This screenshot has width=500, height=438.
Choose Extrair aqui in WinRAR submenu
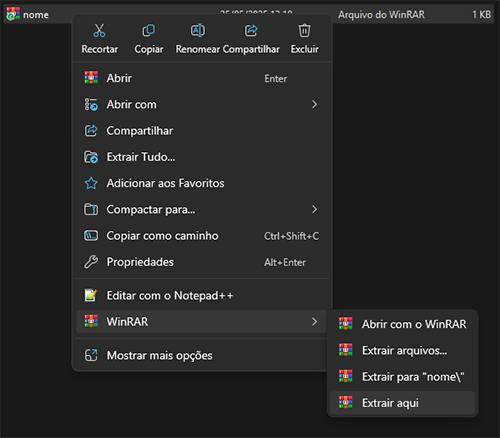tap(402, 403)
